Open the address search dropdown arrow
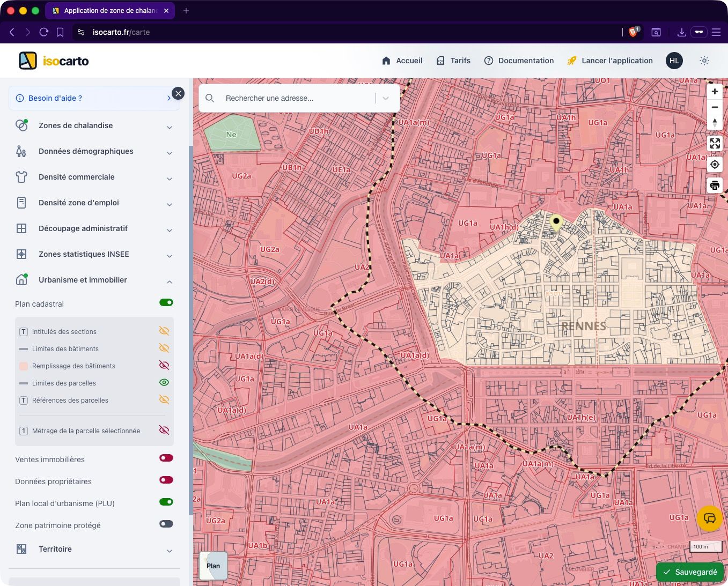The image size is (728, 586). (386, 98)
